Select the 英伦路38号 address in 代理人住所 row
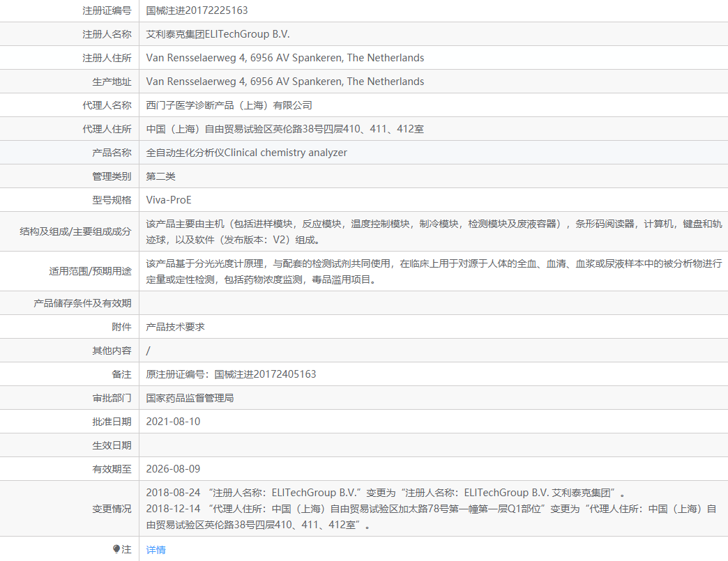The width and height of the screenshot is (728, 561). point(285,129)
